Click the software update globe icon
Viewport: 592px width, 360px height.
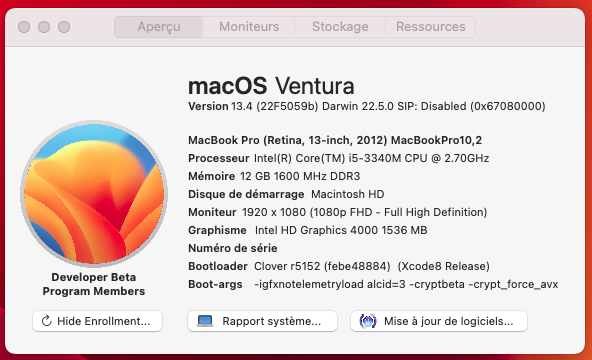point(368,321)
